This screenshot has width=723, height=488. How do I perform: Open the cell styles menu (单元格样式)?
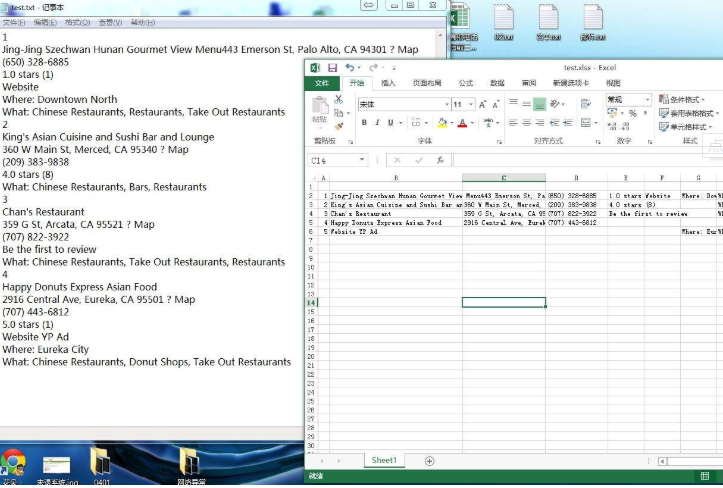(686, 126)
